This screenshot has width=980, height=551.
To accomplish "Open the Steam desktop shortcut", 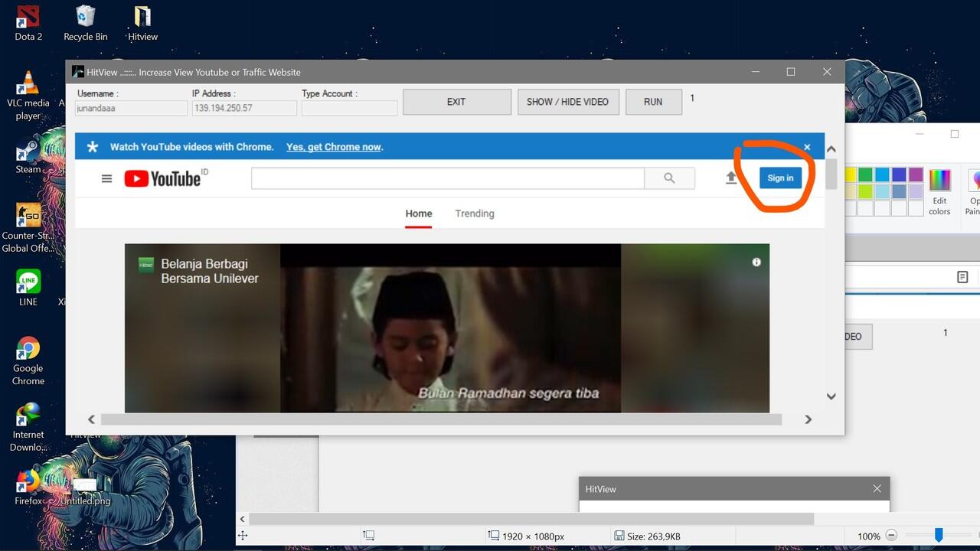I will 28,157.
